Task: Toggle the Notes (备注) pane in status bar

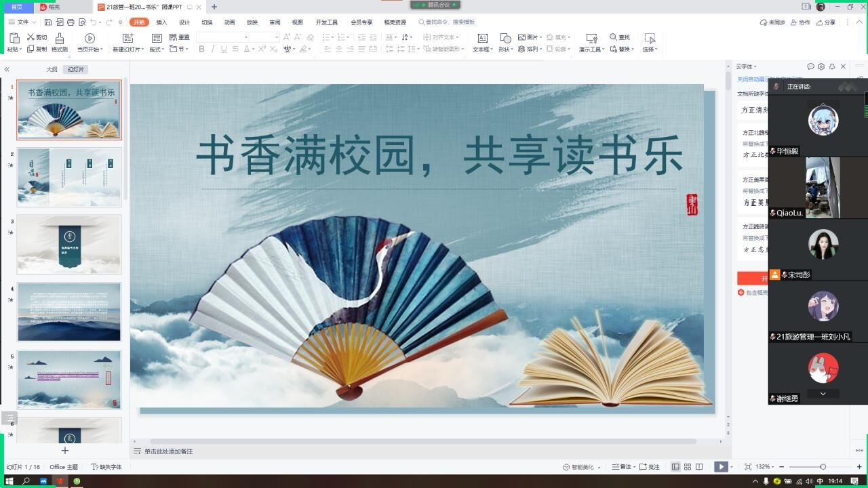Action: [x=620, y=467]
